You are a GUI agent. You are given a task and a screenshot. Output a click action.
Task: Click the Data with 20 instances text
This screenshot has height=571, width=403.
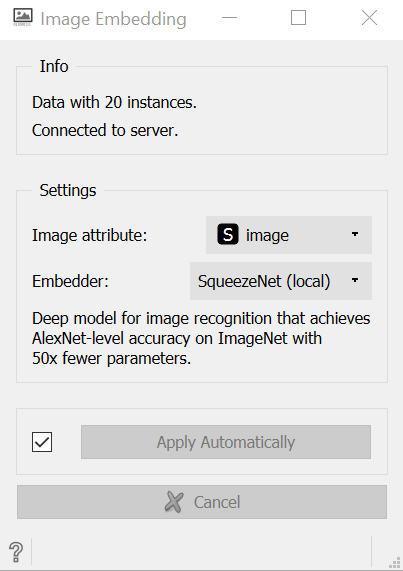tap(114, 102)
